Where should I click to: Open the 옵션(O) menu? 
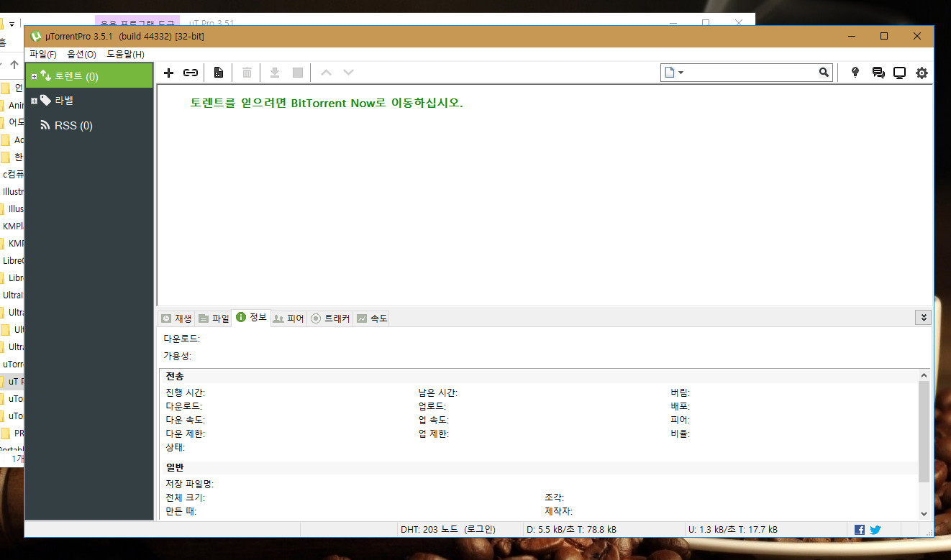81,54
